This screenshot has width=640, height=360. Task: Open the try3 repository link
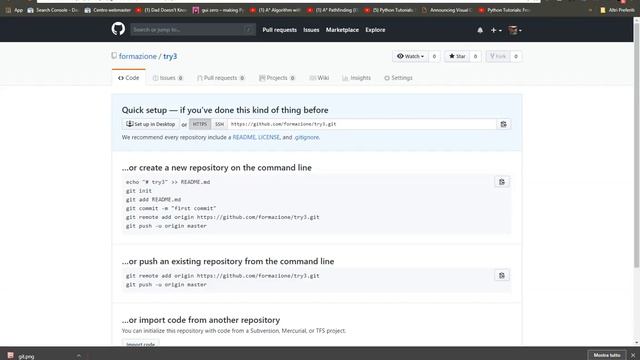[170, 56]
